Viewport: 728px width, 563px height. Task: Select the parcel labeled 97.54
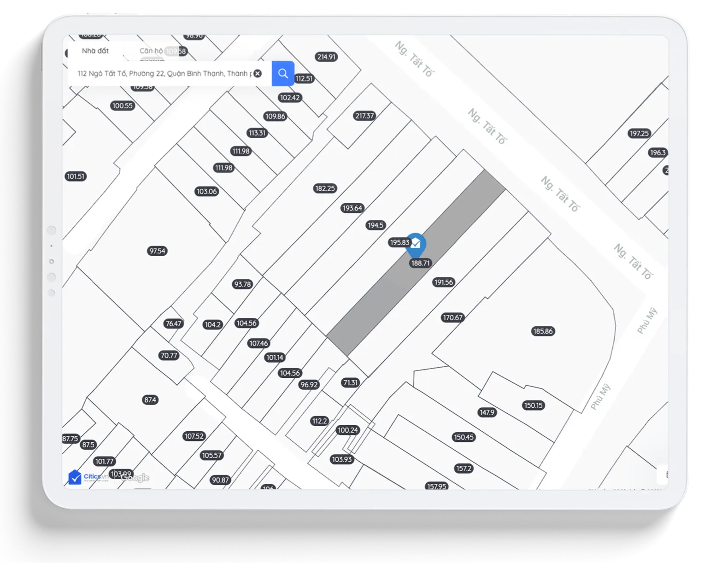tap(157, 251)
